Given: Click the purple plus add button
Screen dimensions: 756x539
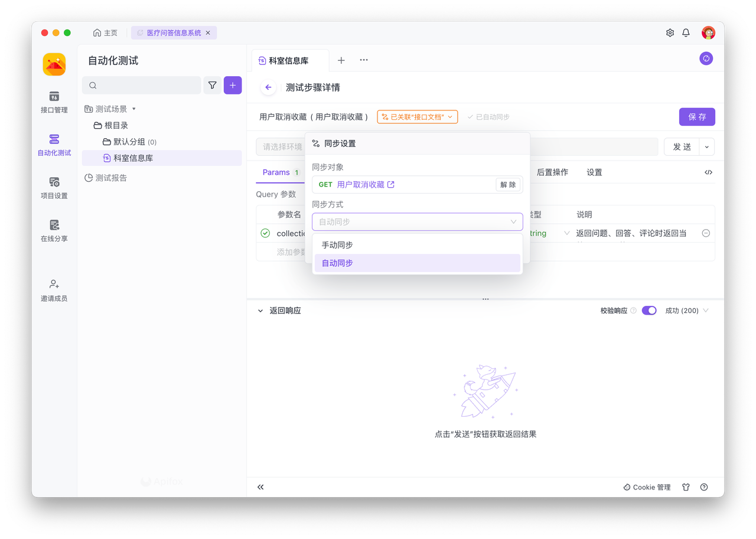Looking at the screenshot, I should coord(233,86).
